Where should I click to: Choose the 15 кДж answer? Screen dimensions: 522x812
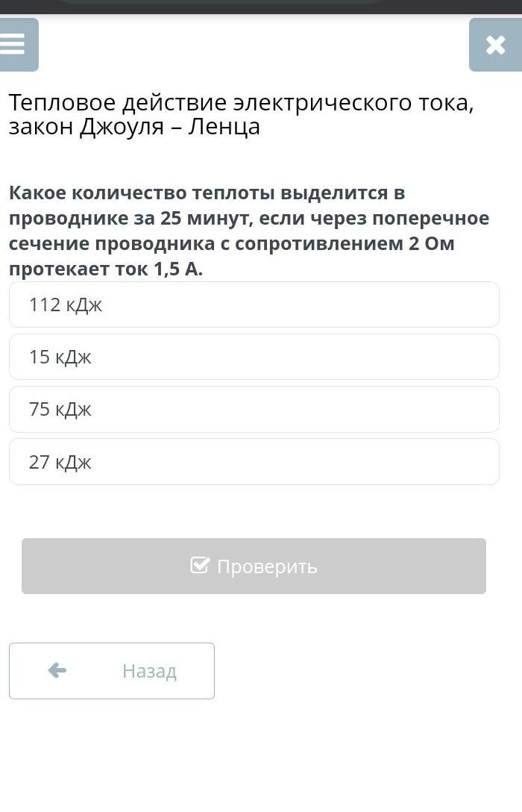(254, 357)
